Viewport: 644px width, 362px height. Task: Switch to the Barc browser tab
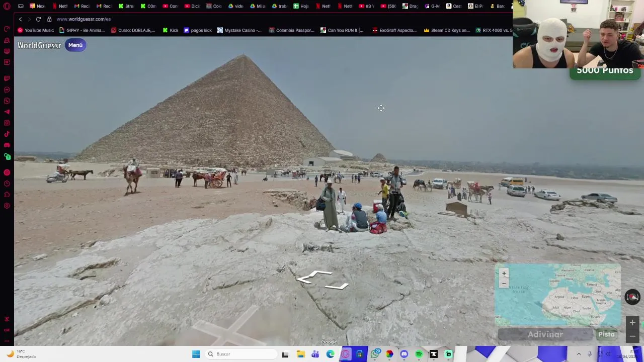(x=497, y=6)
